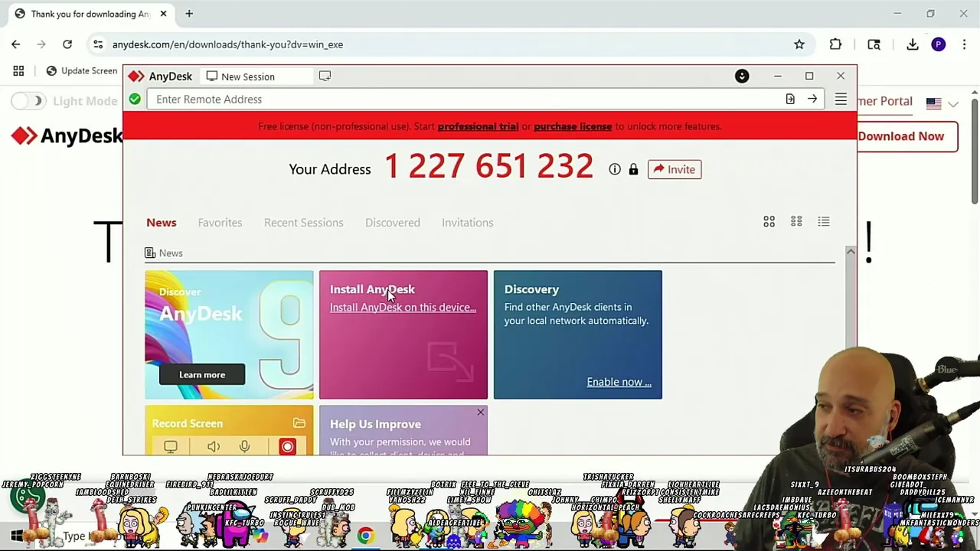
Task: Click the Update Screen bookmark
Action: coord(81,70)
